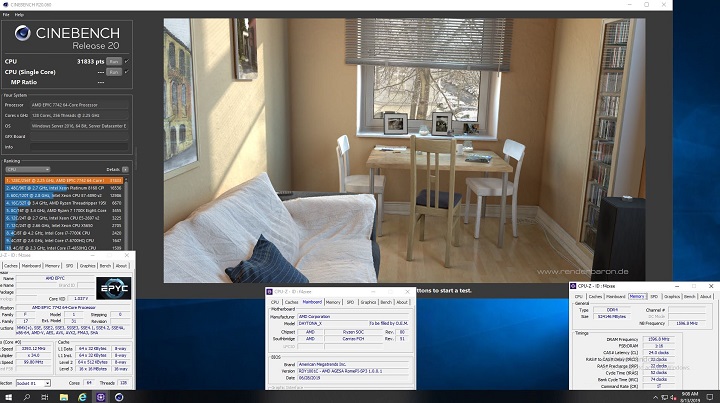Image resolution: width=720 pixels, height=403 pixels.
Task: Open the Socket #1 selection dropdown
Action: click(33, 383)
